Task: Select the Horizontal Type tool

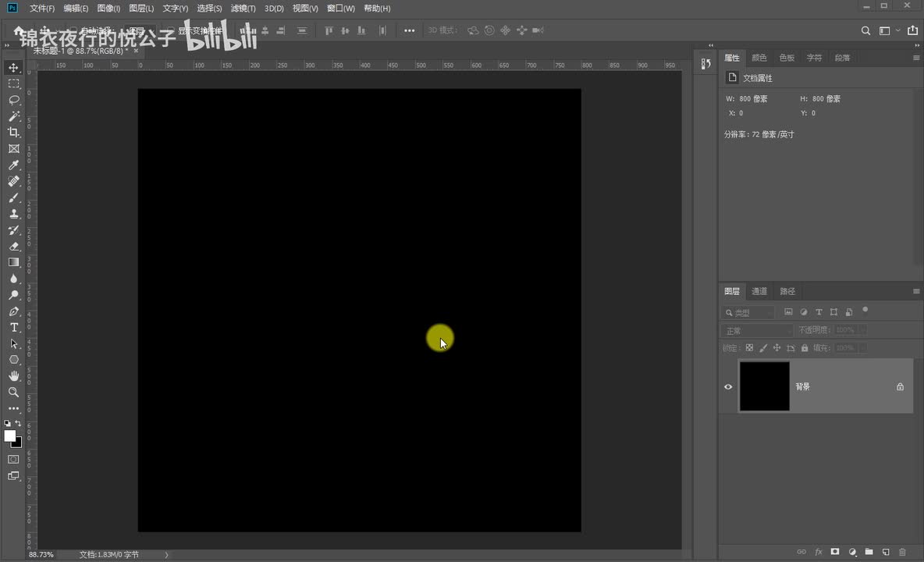Action: [13, 328]
